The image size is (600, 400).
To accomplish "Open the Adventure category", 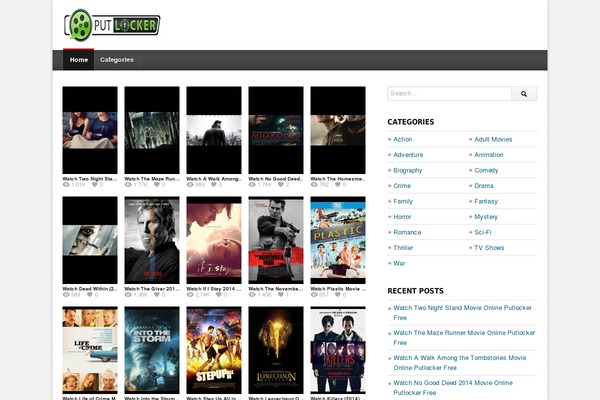I will (x=408, y=155).
